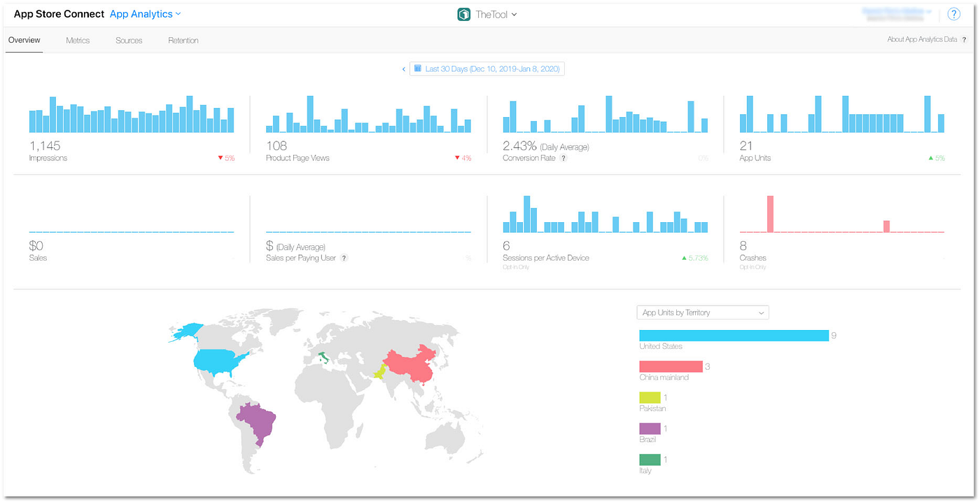The width and height of the screenshot is (980, 503).
Task: Click help icon beside About App Analytics Data
Action: 964,40
